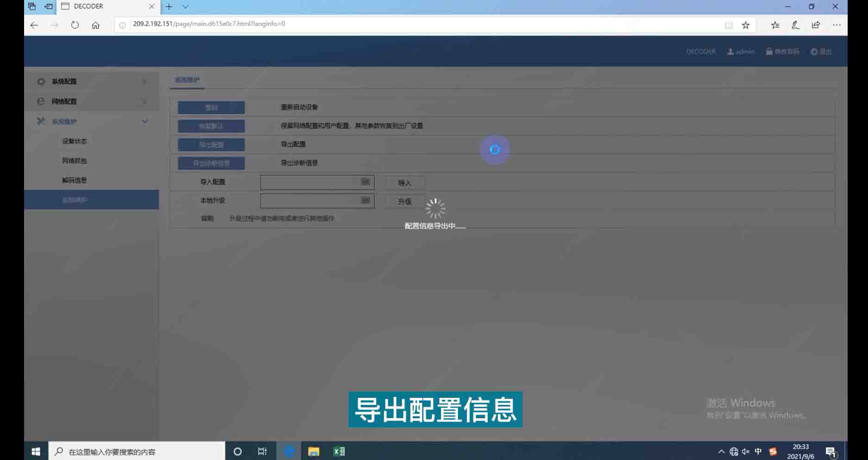
Task: Add page to favorites star icon
Action: [745, 25]
